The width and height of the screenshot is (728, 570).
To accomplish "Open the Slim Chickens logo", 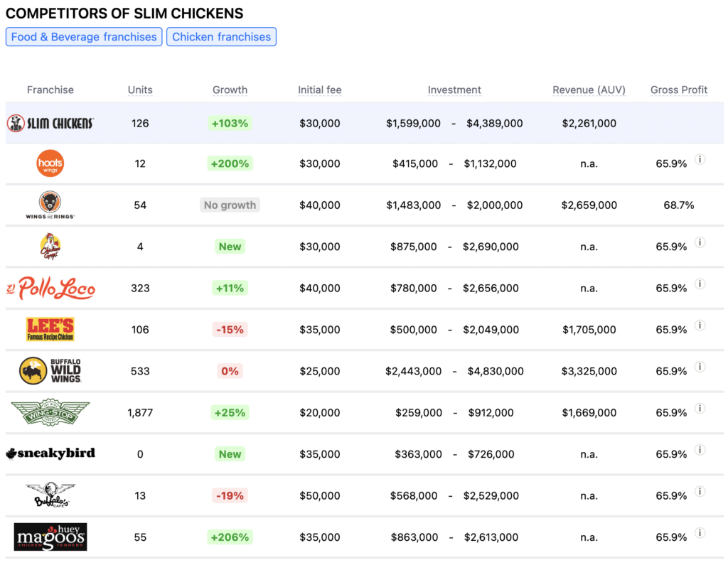I will coord(50,124).
